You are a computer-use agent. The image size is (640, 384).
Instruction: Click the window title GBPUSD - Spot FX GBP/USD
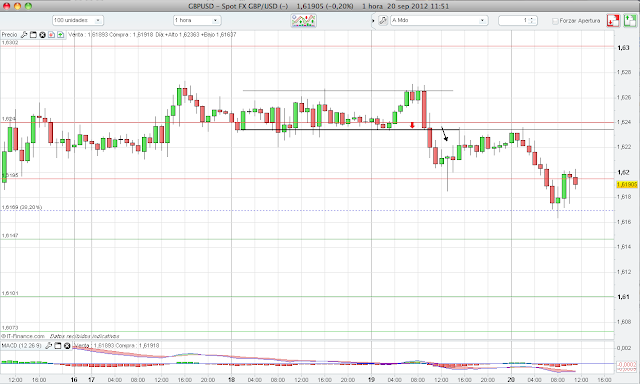pos(238,6)
